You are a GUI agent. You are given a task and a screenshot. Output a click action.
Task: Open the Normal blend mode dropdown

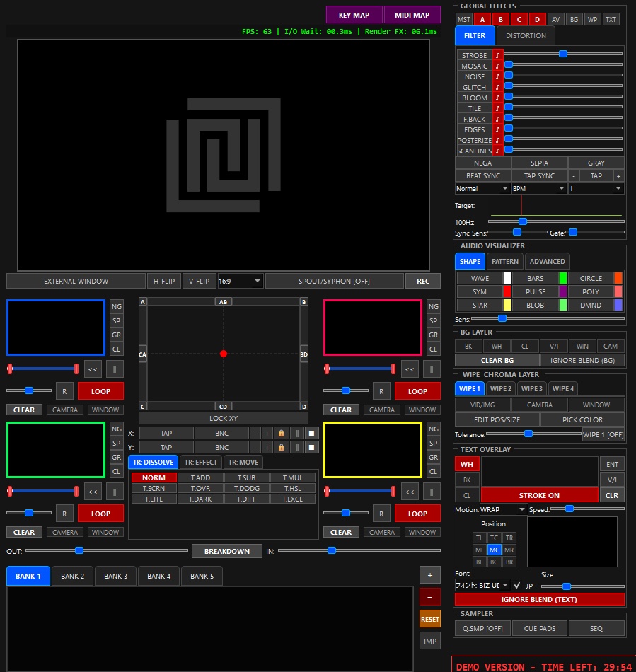pos(482,189)
